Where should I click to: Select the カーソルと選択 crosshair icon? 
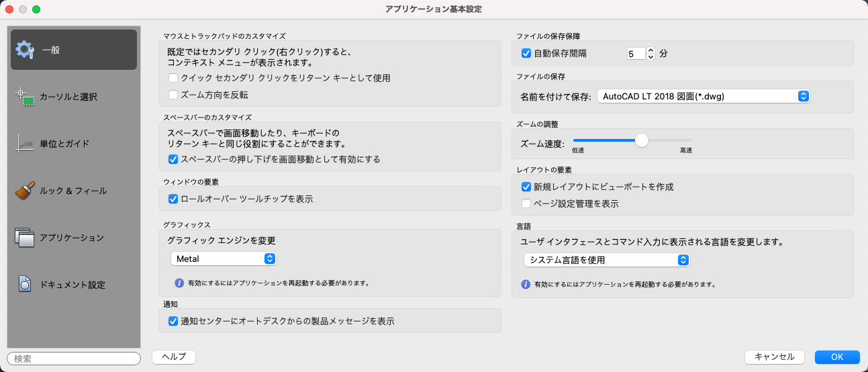click(25, 97)
